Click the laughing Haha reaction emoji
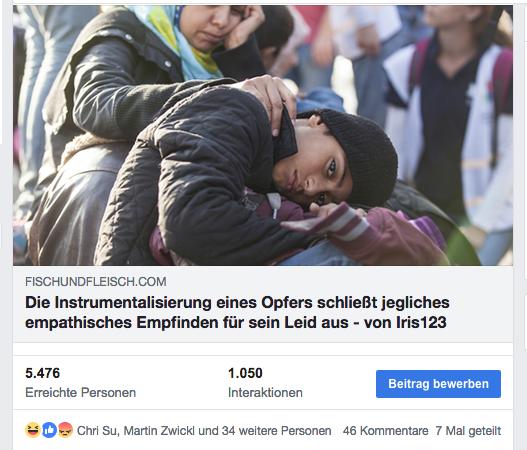 tap(33, 430)
